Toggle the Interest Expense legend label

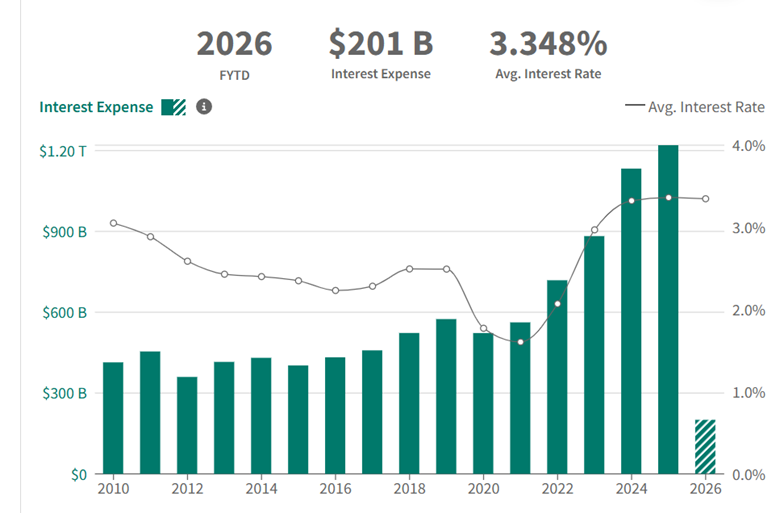pyautogui.click(x=97, y=107)
